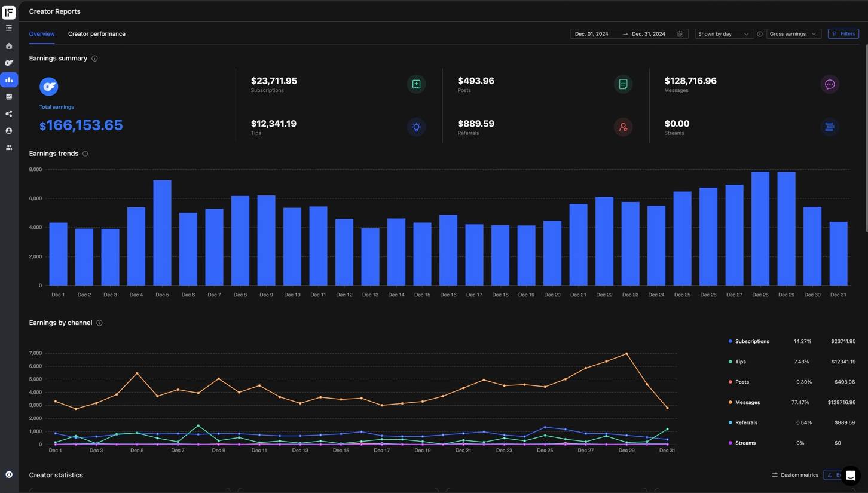
Task: Click the Subscriptions bookmark icon
Action: (416, 84)
